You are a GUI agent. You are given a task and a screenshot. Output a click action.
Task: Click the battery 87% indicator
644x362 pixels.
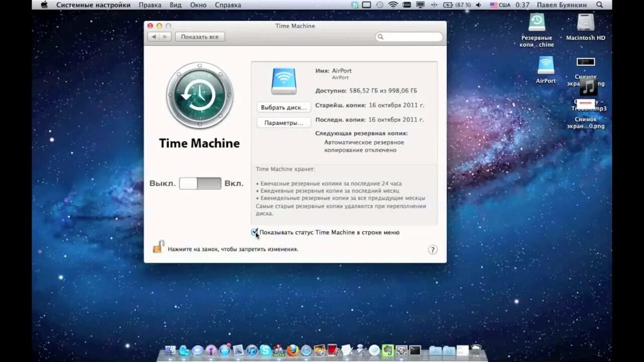[x=457, y=5]
